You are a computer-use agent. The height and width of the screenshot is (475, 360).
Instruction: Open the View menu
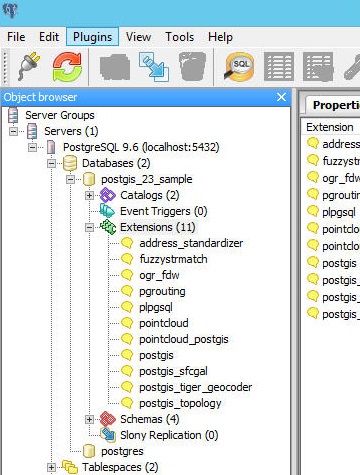pyautogui.click(x=138, y=37)
